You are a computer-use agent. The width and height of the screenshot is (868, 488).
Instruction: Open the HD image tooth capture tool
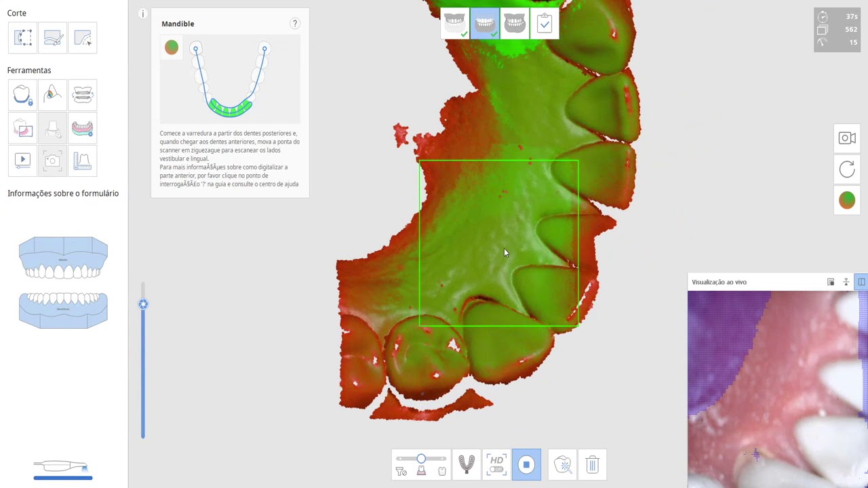22,127
